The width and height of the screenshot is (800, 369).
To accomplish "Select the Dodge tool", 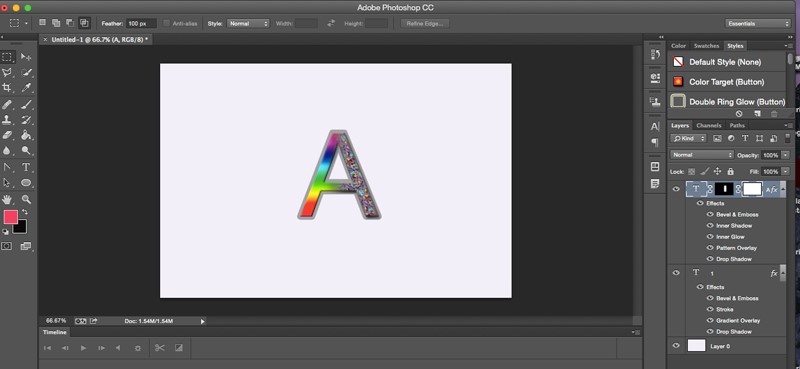I will point(26,151).
